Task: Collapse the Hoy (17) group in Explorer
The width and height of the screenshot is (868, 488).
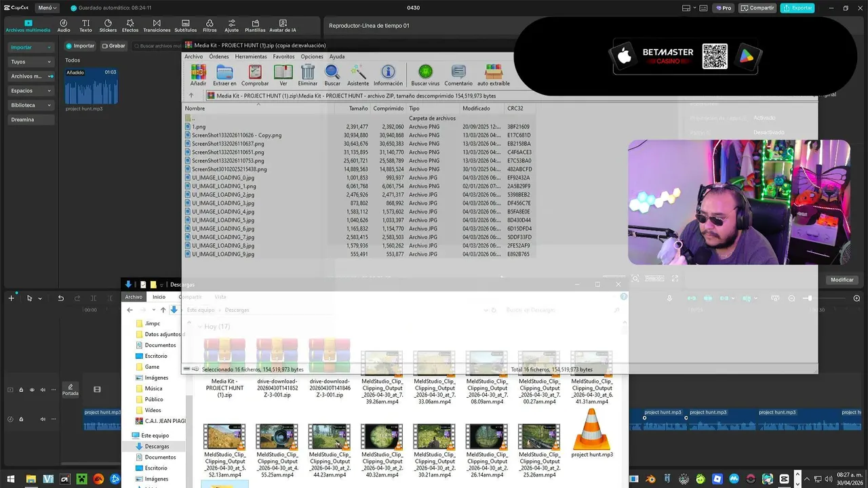Action: (200, 327)
